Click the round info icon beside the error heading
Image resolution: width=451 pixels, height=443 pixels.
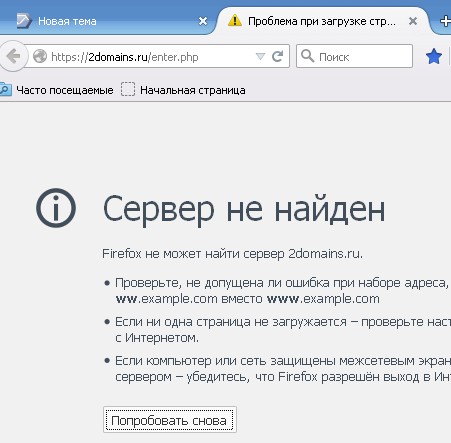[x=56, y=208]
